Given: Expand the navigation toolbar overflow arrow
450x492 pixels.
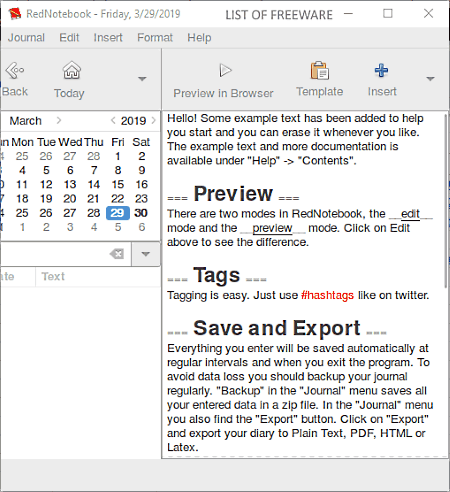Looking at the screenshot, I should coord(142,79).
